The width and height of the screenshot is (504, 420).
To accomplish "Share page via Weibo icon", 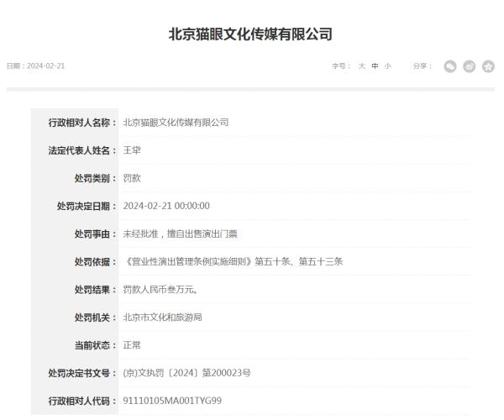I will pyautogui.click(x=469, y=66).
